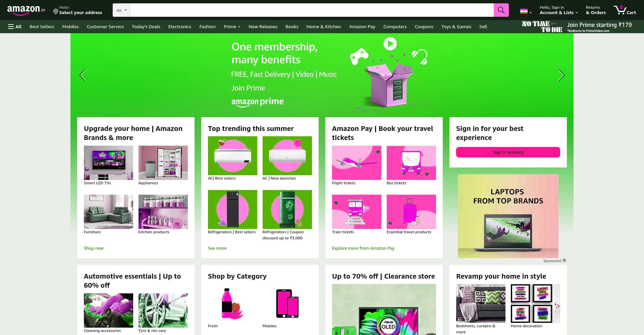This screenshot has width=644, height=335.
Task: Open Refrigerators Coupon discount thumbnail
Action: tap(287, 209)
